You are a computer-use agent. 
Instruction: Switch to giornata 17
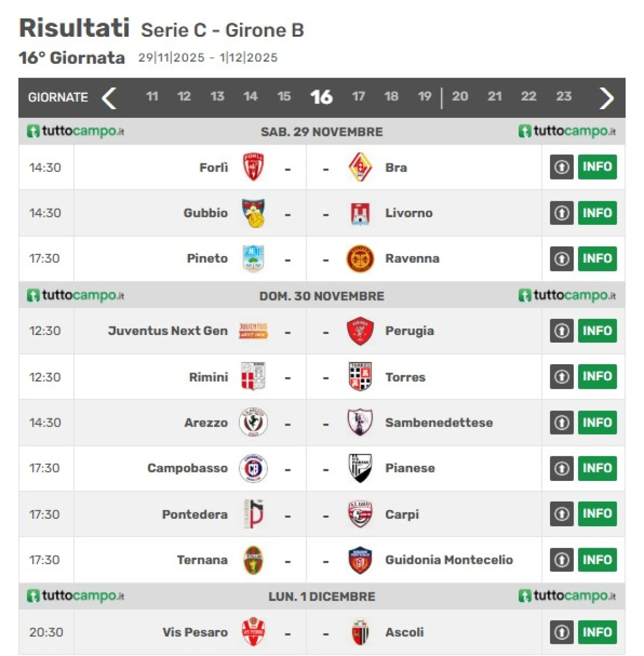358,97
